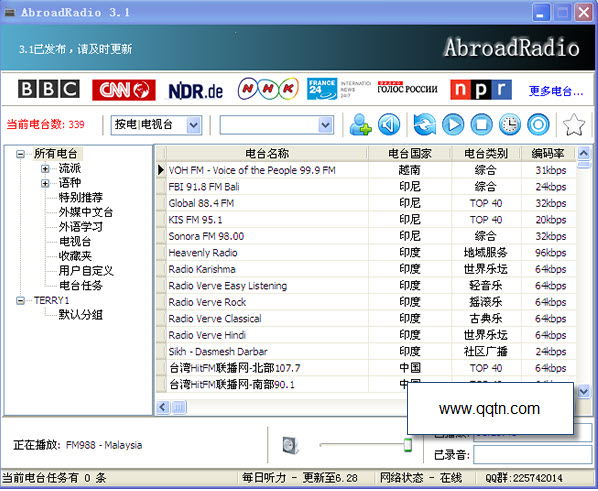Select 外语学习 in the station tree
The width and height of the screenshot is (598, 491).
pos(80,227)
